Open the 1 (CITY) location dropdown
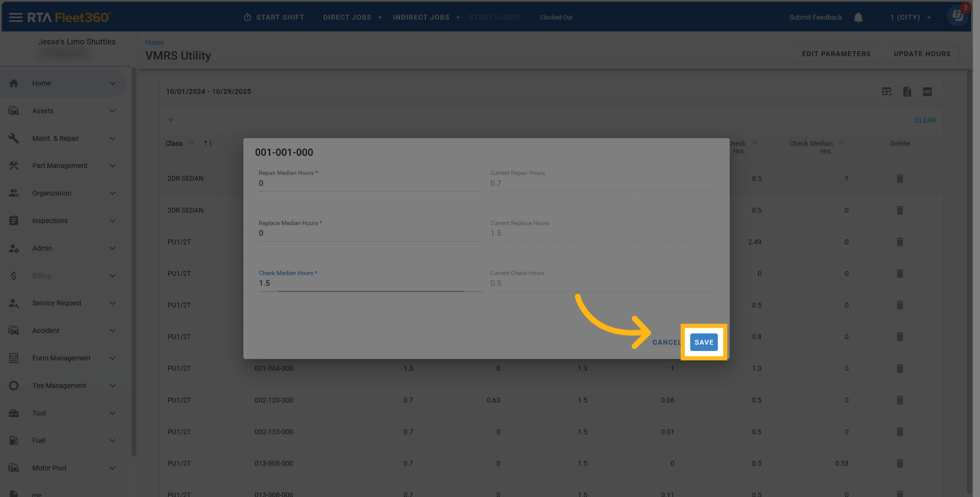This screenshot has width=980, height=497. (x=910, y=18)
